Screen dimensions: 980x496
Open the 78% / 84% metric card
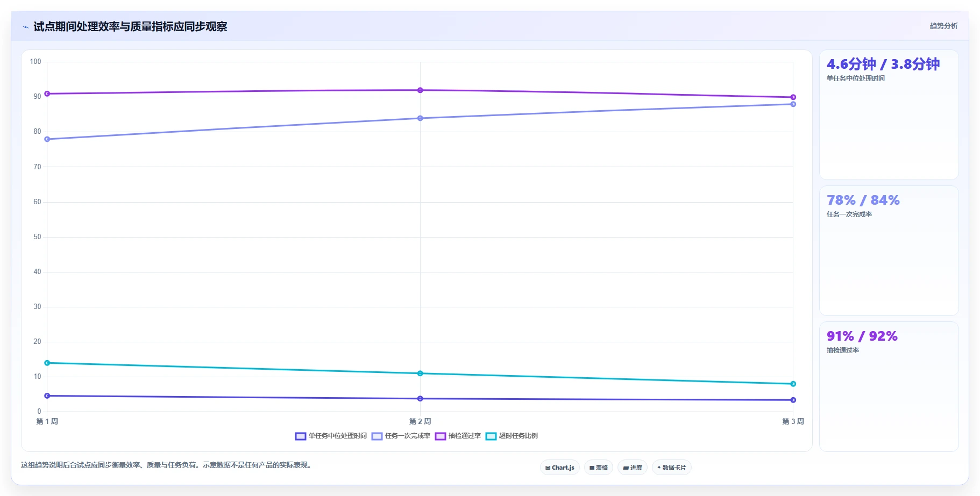(x=889, y=250)
